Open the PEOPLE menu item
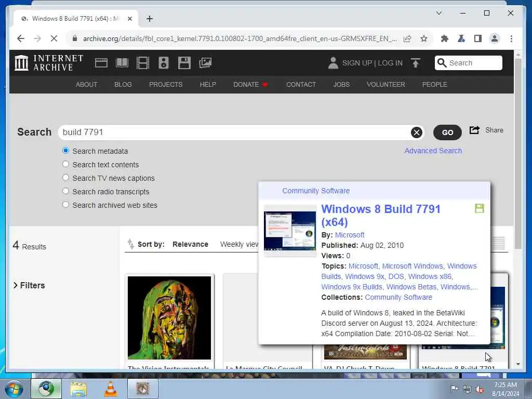532x399 pixels. (435, 85)
